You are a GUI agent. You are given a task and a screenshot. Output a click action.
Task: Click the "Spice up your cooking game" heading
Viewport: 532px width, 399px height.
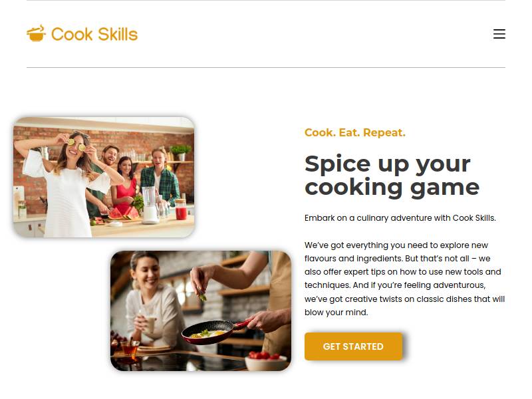[x=392, y=176]
